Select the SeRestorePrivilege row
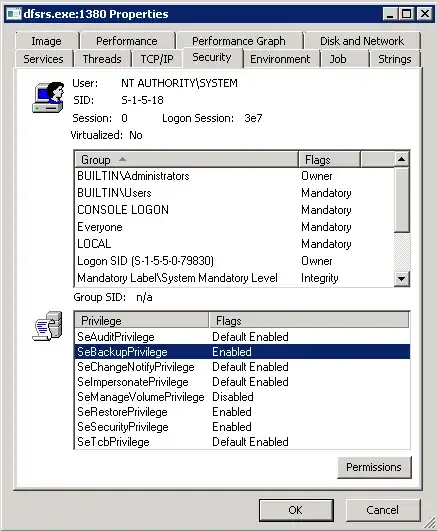Viewport: 437px width, 531px height. 242,412
